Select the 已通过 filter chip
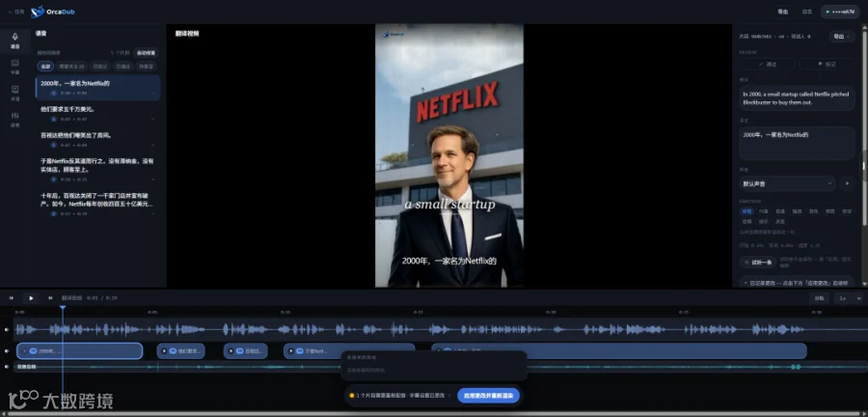Screen dimensions: 868x417 click(122, 67)
